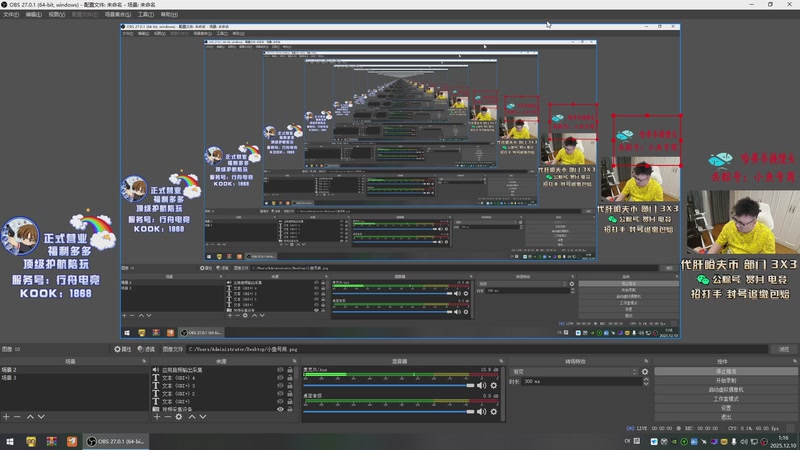The width and height of the screenshot is (800, 450).
Task: Open the 帮助(H) menu
Action: pyautogui.click(x=169, y=14)
